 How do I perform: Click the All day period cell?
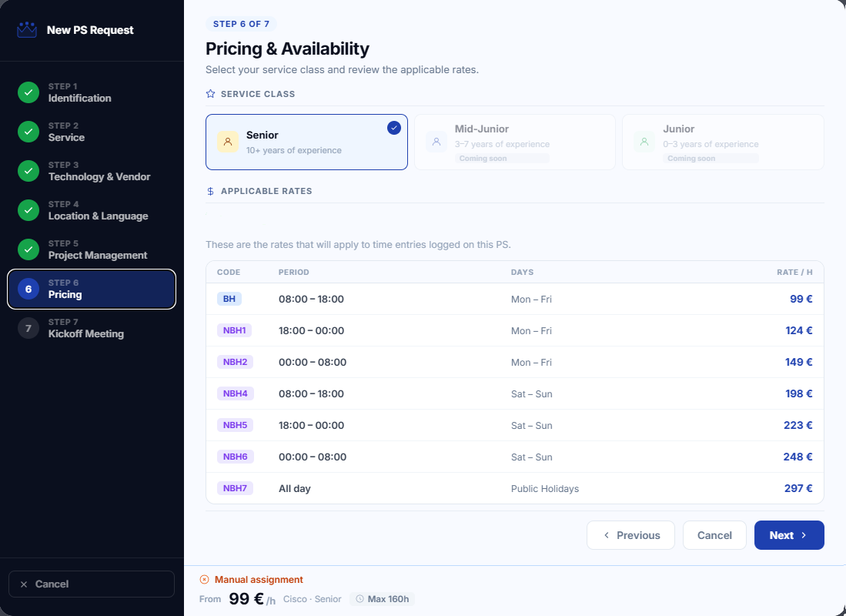[295, 489]
